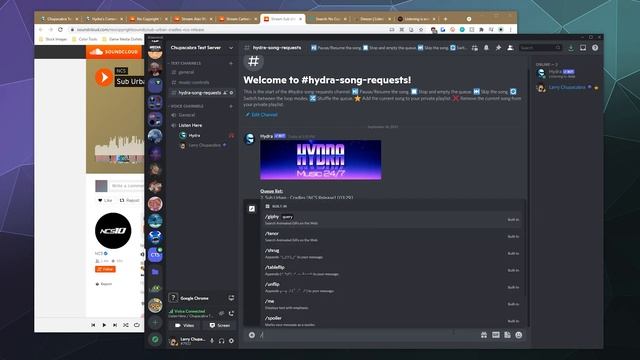The width and height of the screenshot is (640, 360).
Task: Click Larry Chupacabra in the member list
Action: click(567, 87)
